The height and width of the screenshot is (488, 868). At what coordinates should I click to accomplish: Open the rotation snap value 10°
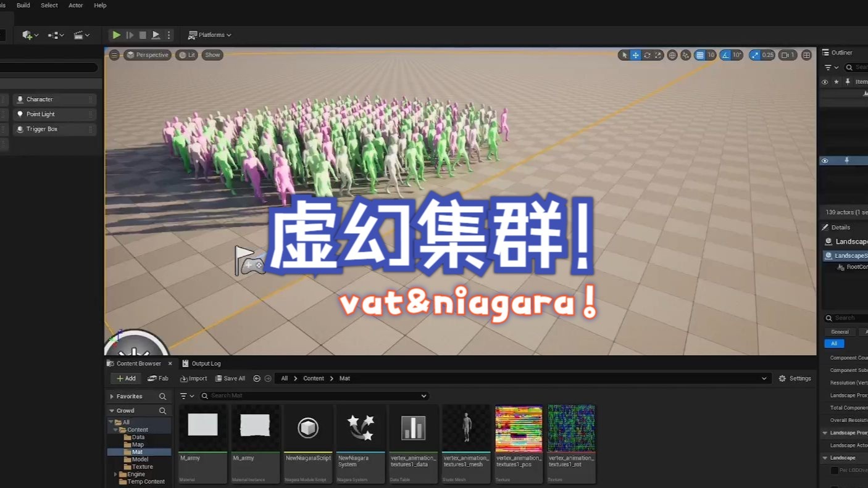tap(737, 55)
